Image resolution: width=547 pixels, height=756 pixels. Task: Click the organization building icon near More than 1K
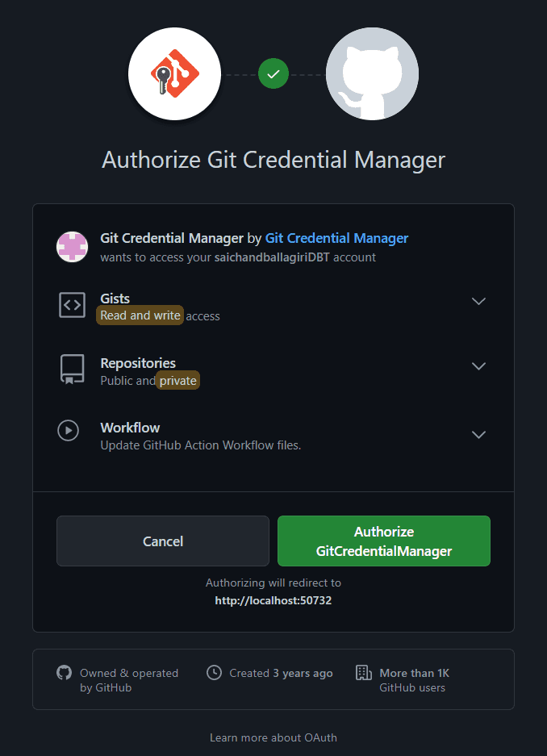coord(363,673)
